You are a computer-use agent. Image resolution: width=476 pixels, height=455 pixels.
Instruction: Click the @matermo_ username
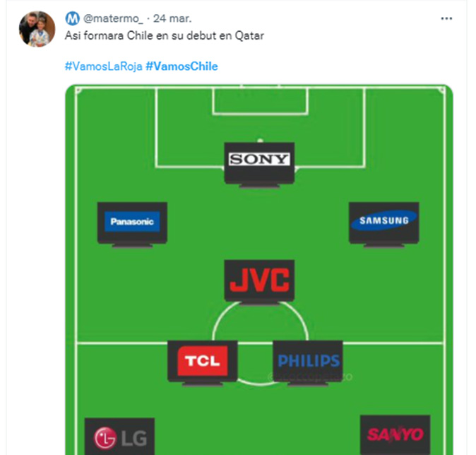(x=113, y=19)
